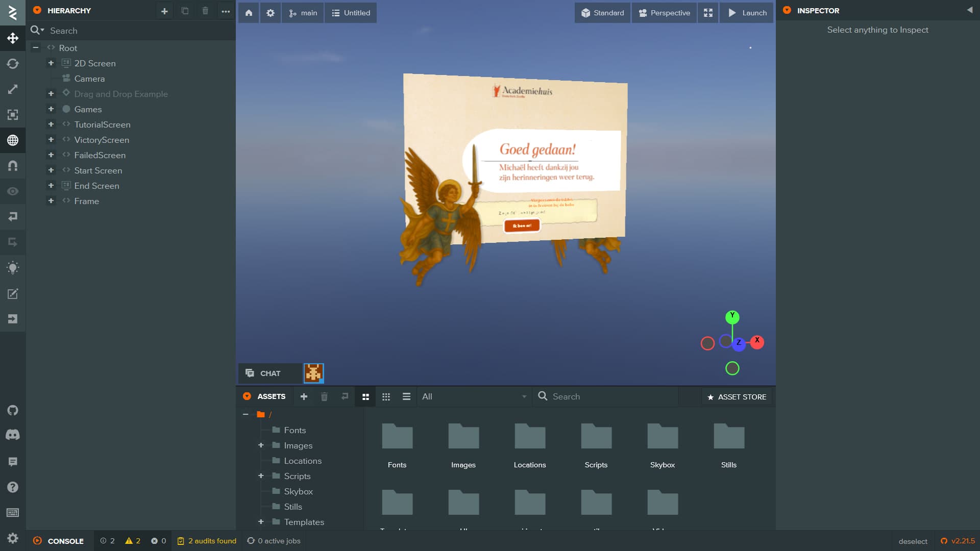This screenshot has width=980, height=551.
Task: Toggle world/local coordinate globe icon
Action: coord(13,140)
